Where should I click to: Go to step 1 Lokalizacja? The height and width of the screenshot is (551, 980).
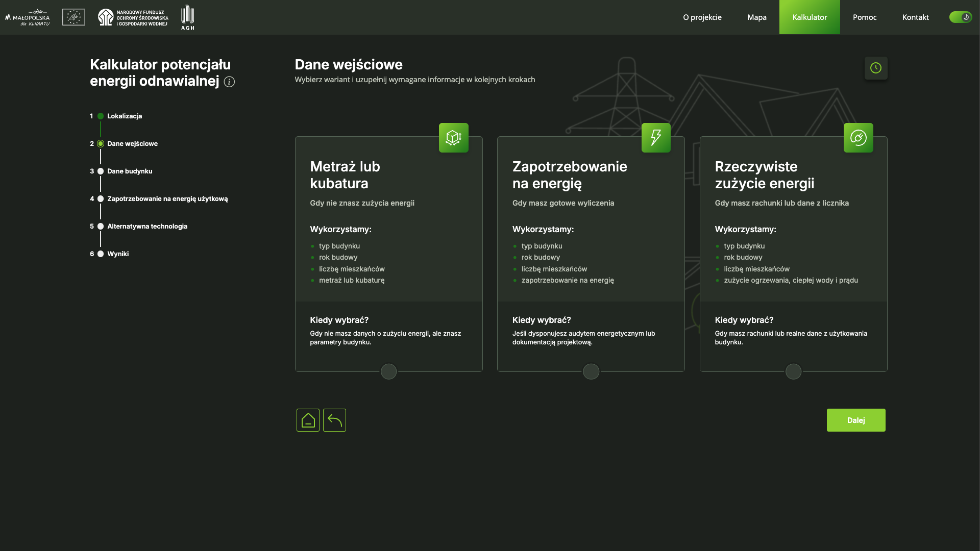tap(116, 116)
